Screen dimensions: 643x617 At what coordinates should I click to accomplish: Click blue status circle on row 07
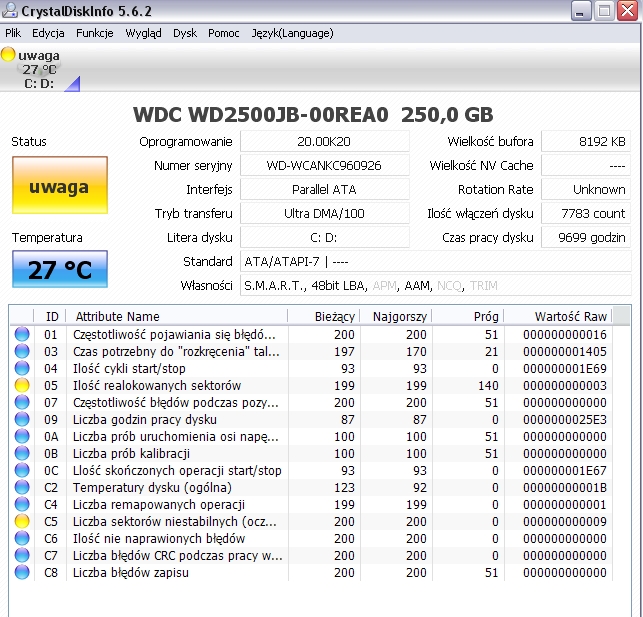pos(22,403)
